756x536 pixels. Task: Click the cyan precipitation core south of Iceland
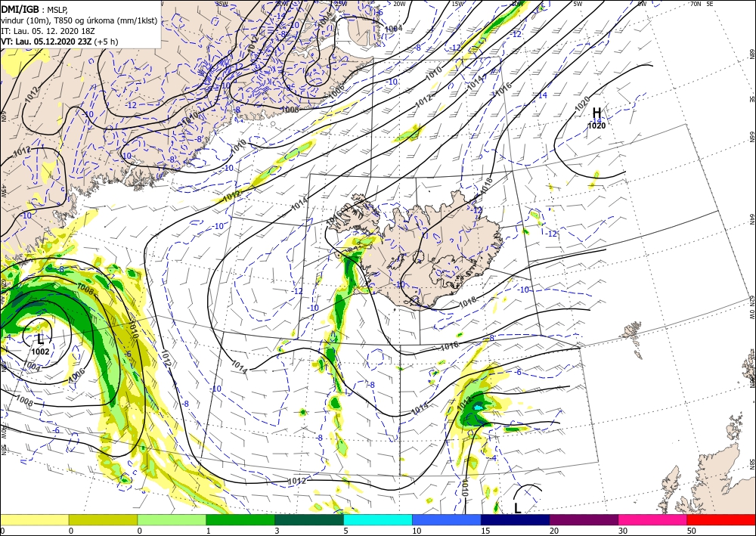(477, 407)
